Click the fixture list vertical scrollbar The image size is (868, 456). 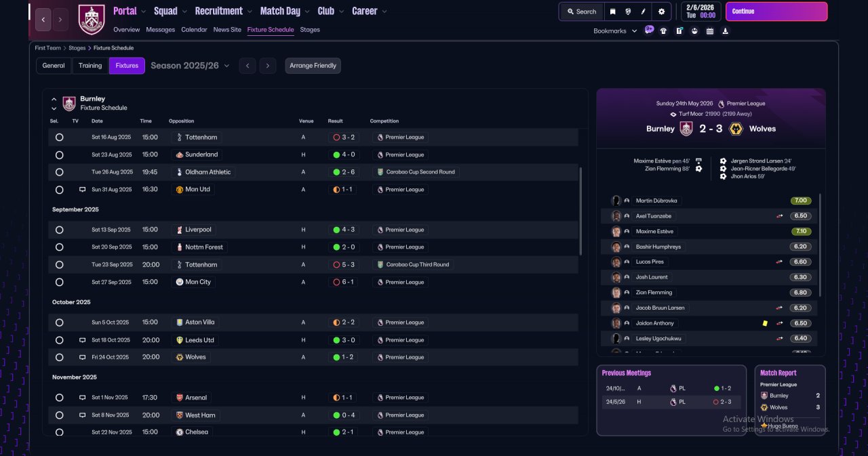(580, 210)
